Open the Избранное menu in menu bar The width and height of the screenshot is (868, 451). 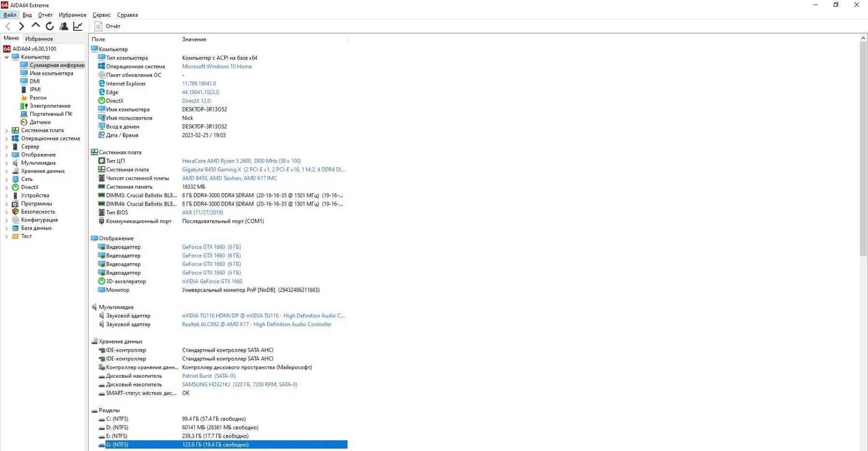click(72, 15)
